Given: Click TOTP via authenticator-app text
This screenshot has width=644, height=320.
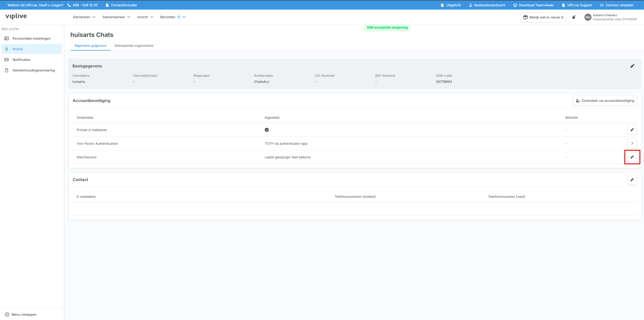Looking at the screenshot, I should pyautogui.click(x=286, y=143).
